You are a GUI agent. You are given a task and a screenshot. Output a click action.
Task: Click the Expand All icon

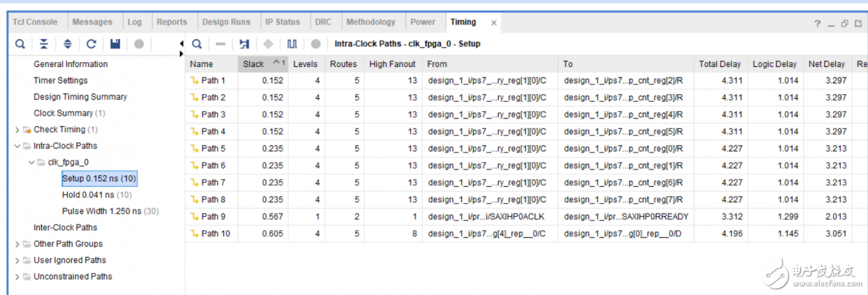[68, 44]
